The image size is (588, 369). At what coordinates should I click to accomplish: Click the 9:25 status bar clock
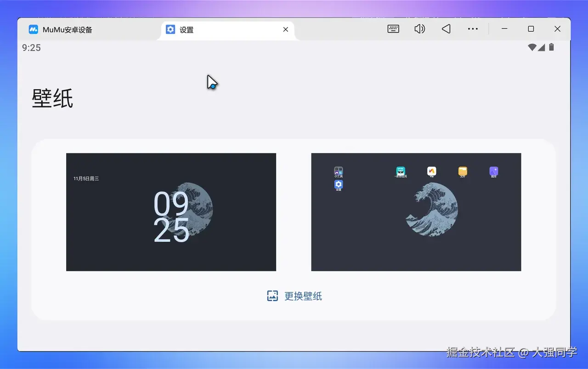pyautogui.click(x=31, y=48)
